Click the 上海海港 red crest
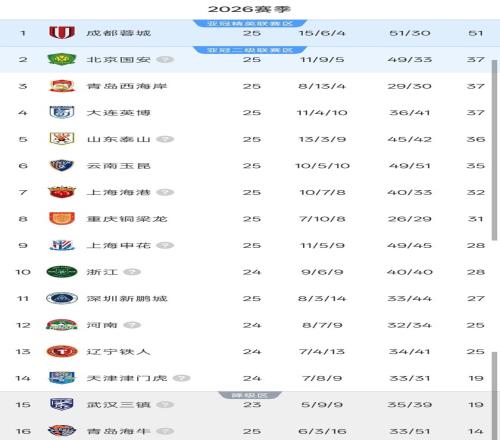The image size is (500, 440). (62, 192)
